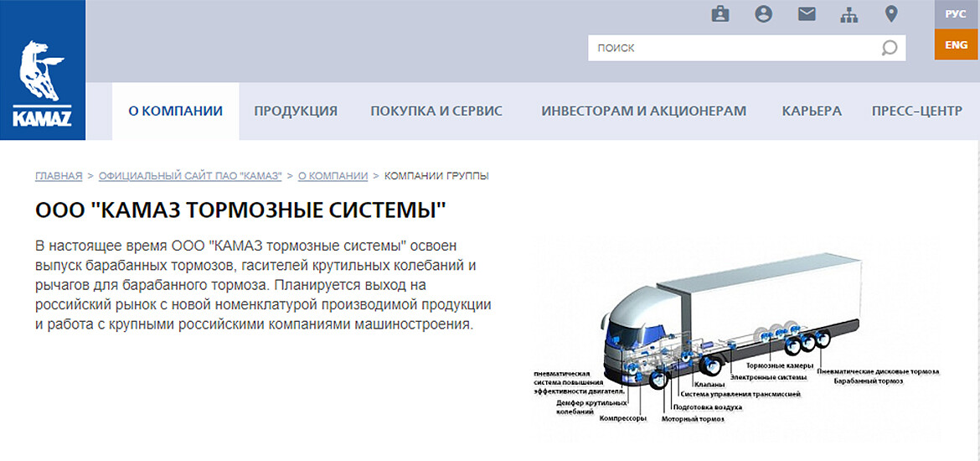Open the О КОМПАНИИ menu tab
Image resolution: width=980 pixels, height=461 pixels.
[175, 111]
